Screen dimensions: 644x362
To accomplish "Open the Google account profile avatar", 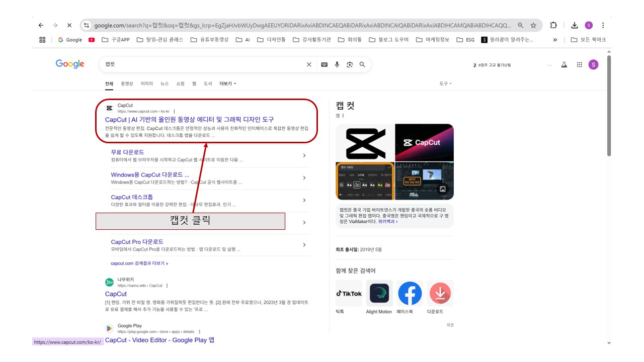I will tap(593, 64).
